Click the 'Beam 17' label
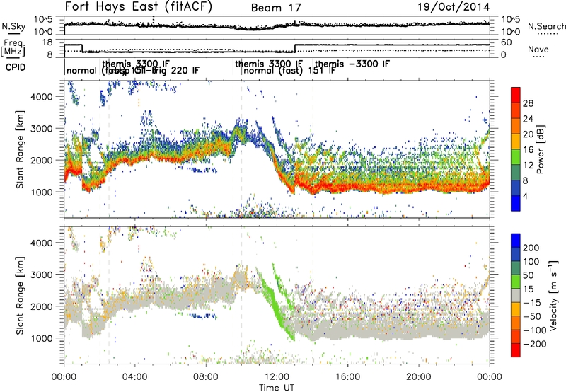The image size is (566, 392). [x=276, y=8]
